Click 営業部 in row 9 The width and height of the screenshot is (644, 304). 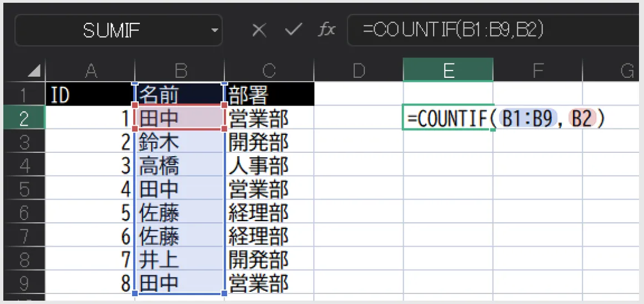269,283
